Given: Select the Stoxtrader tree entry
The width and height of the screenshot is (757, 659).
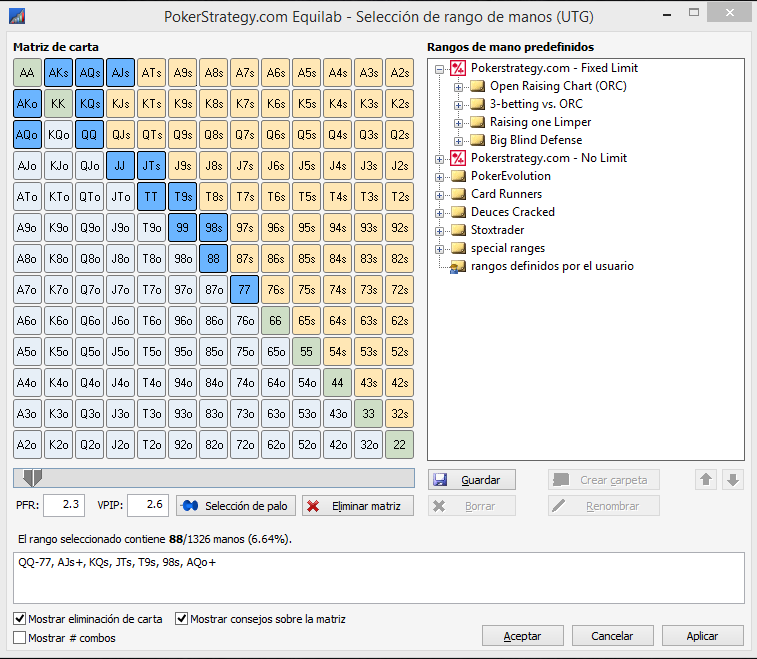Looking at the screenshot, I should (497, 230).
